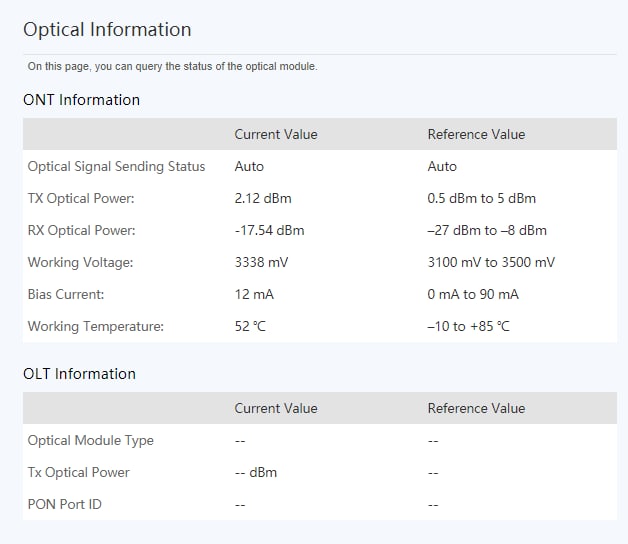The image size is (628, 544).
Task: Click the OLT table Current Value column header
Action: [x=276, y=408]
